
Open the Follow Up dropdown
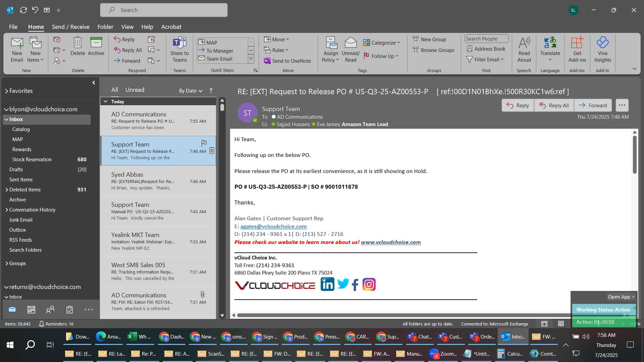pos(381,56)
